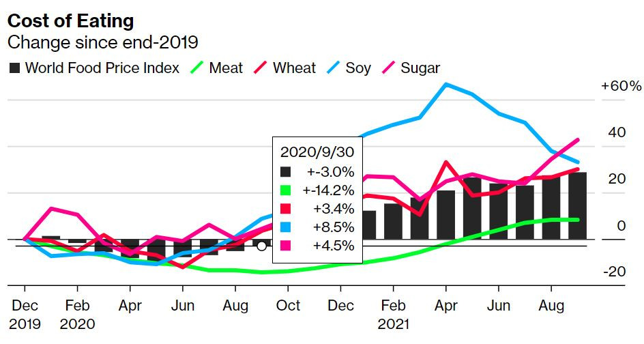Click the 2020/9/30 tooltip date header
This screenshot has height=344, width=644.
pos(317,152)
